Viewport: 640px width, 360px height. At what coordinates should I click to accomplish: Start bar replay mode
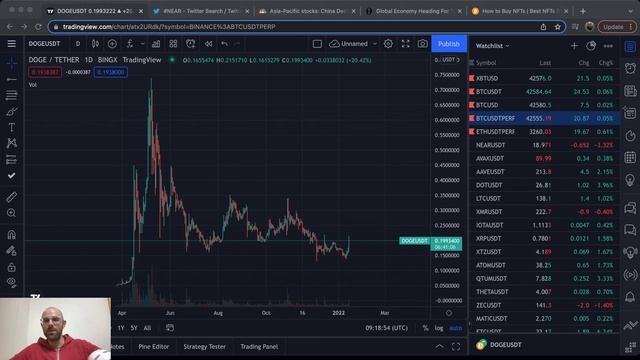[208, 44]
